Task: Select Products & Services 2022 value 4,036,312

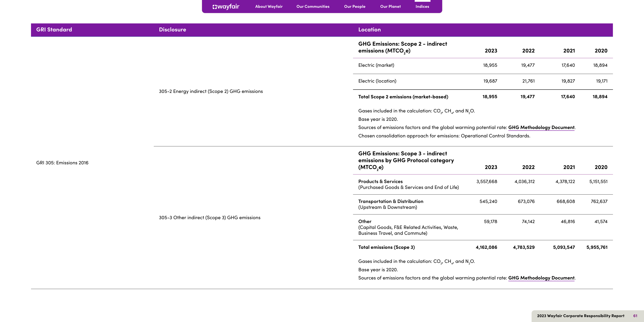Action: (525, 181)
